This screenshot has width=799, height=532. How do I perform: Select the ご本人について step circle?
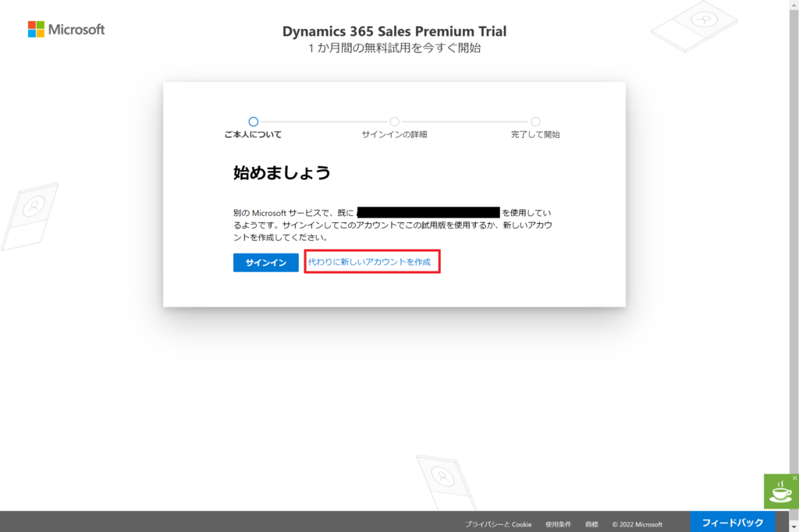[x=254, y=121]
